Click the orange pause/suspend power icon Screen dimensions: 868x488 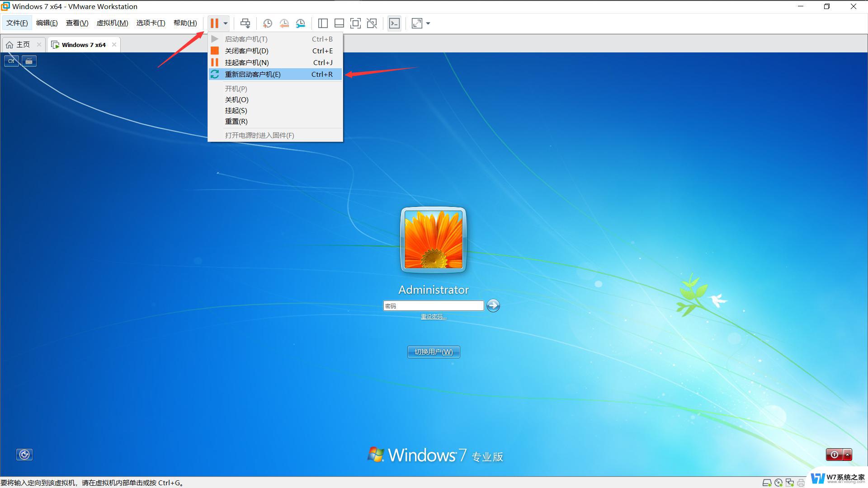214,23
